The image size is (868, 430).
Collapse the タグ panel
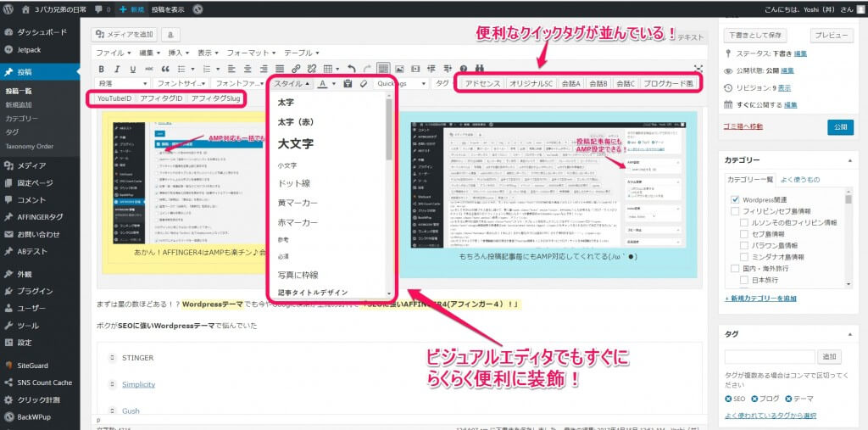tap(849, 335)
